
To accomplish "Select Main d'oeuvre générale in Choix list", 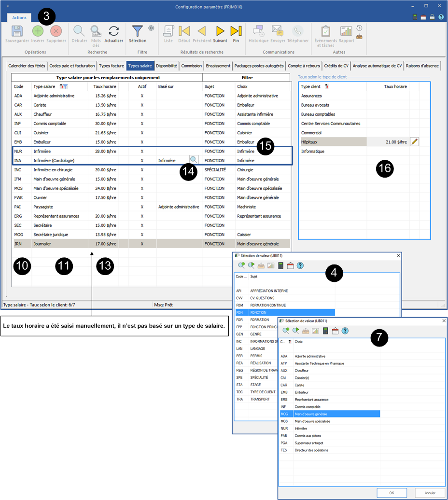I will coord(330,414).
